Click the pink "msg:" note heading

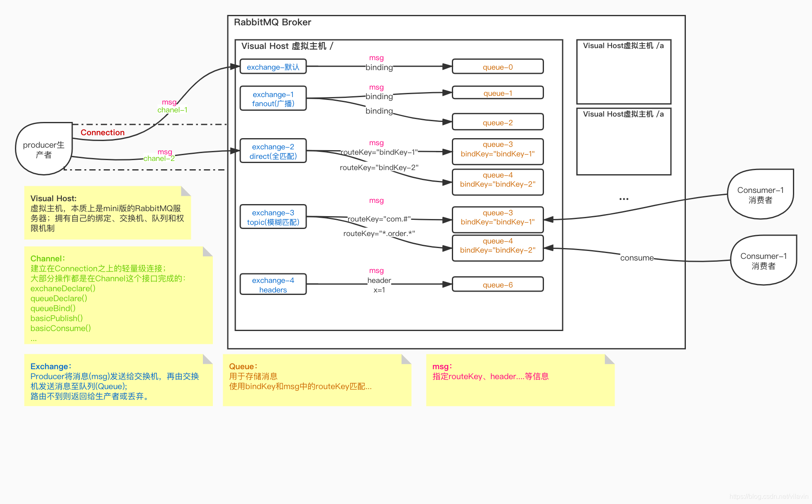point(442,366)
